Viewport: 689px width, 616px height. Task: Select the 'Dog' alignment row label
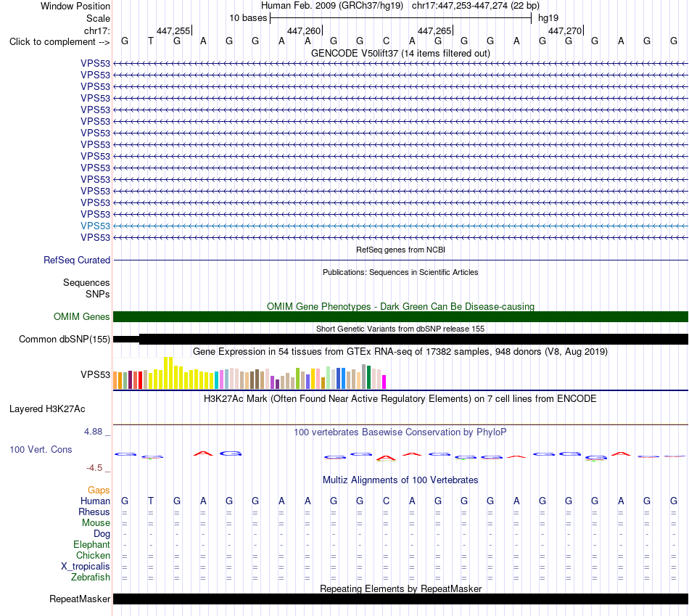(102, 534)
